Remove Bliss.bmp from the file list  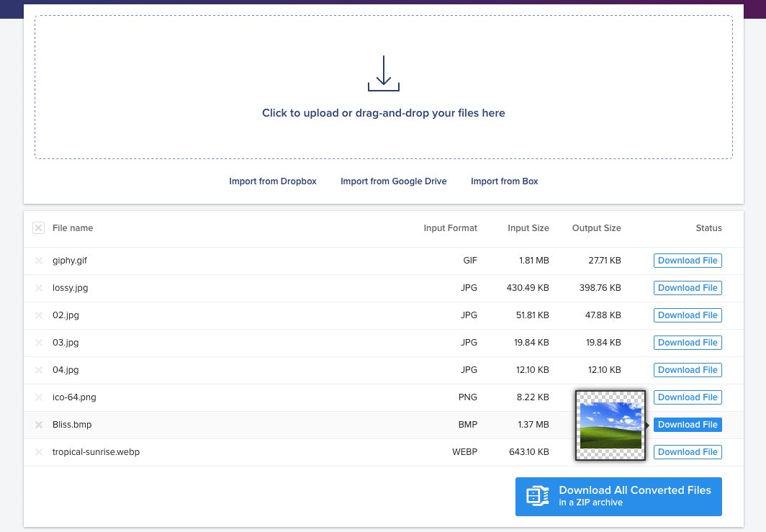pyautogui.click(x=38, y=425)
